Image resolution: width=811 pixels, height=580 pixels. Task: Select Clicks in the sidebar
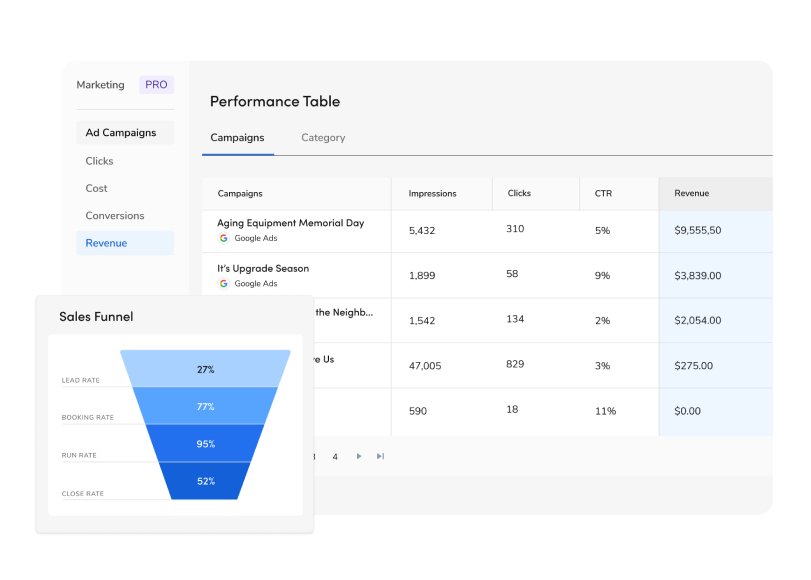[x=99, y=161]
